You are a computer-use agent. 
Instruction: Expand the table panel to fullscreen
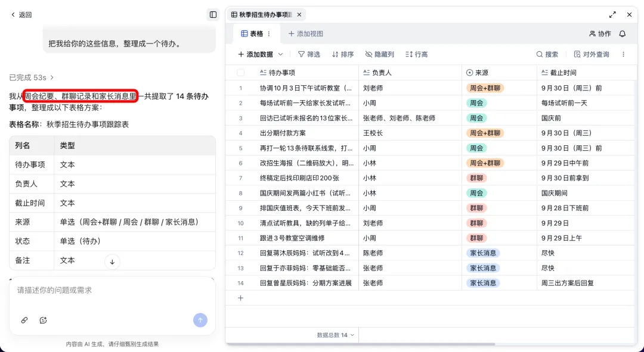pyautogui.click(x=612, y=15)
